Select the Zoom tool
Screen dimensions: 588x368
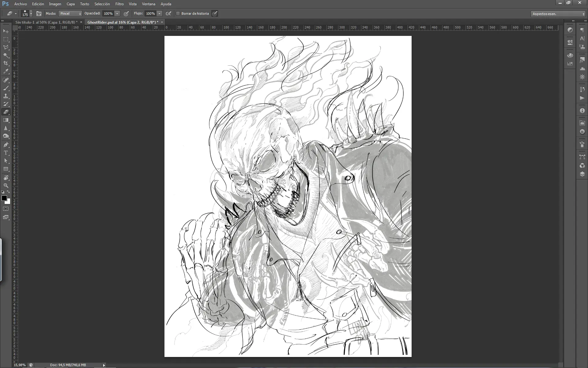6,186
